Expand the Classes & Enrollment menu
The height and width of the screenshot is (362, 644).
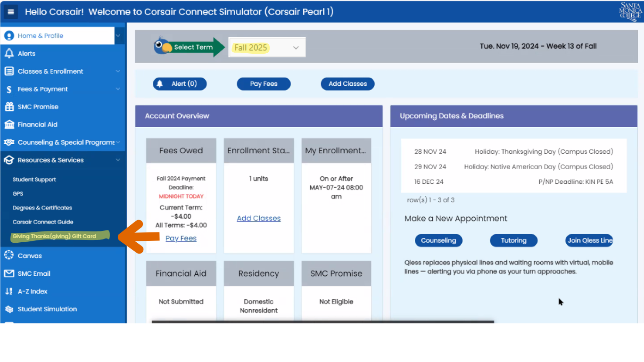117,71
